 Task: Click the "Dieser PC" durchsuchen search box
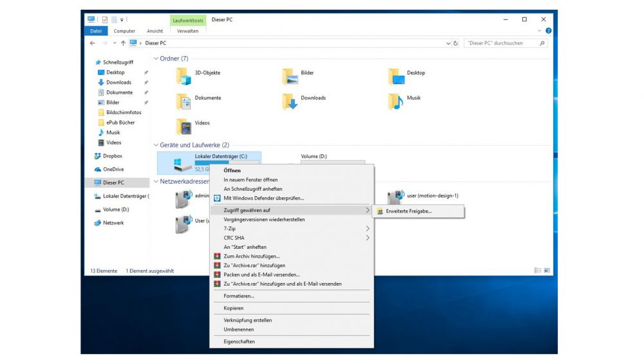click(x=502, y=43)
